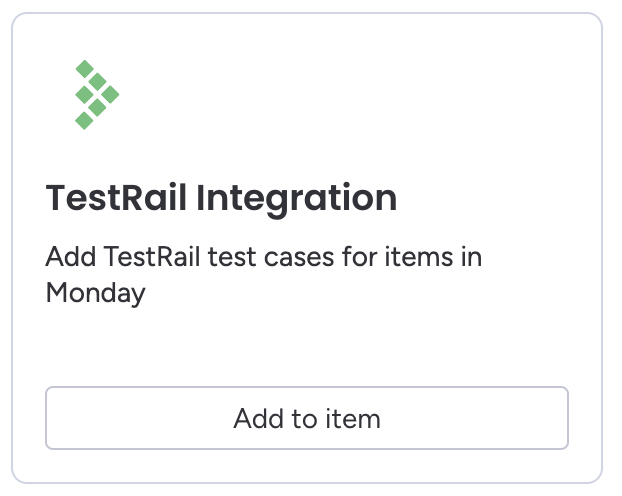Click the bottom diamond of the TestRail logo
The image size is (622, 496).
(x=84, y=120)
